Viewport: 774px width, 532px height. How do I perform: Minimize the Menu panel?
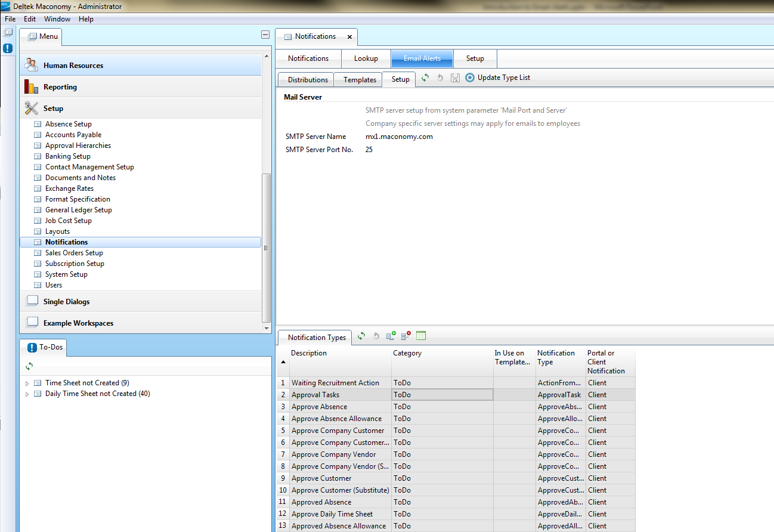[x=265, y=35]
